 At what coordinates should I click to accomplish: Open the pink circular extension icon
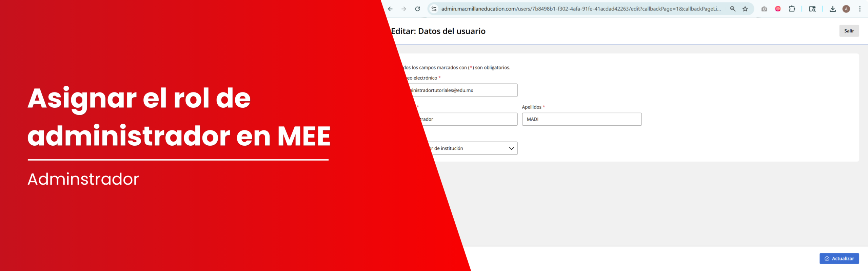pos(778,9)
